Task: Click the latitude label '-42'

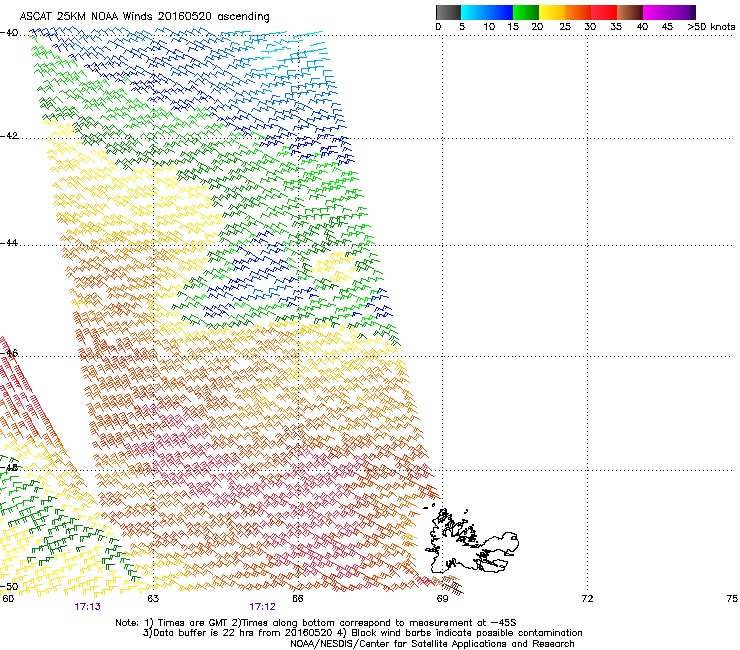Action: (x=9, y=136)
